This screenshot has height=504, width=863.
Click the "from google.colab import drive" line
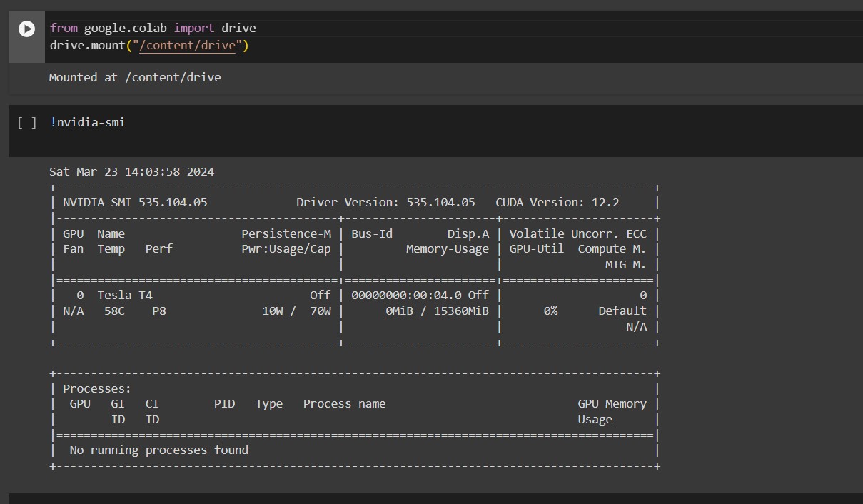click(x=152, y=28)
